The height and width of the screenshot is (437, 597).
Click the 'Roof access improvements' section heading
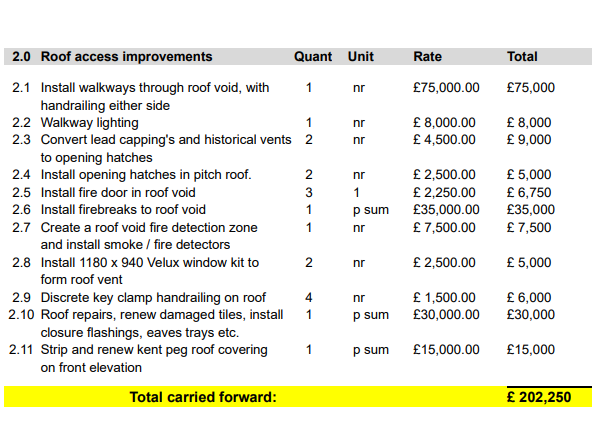click(126, 56)
